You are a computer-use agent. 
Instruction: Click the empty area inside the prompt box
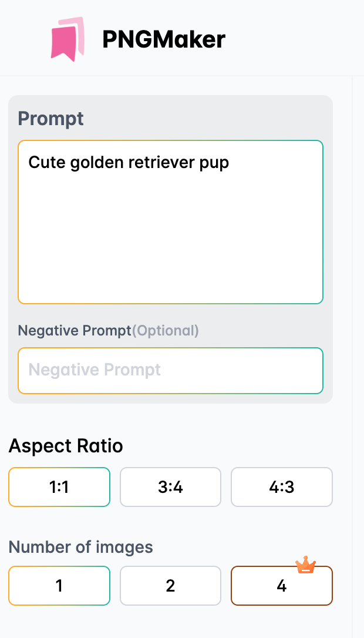[x=170, y=247]
